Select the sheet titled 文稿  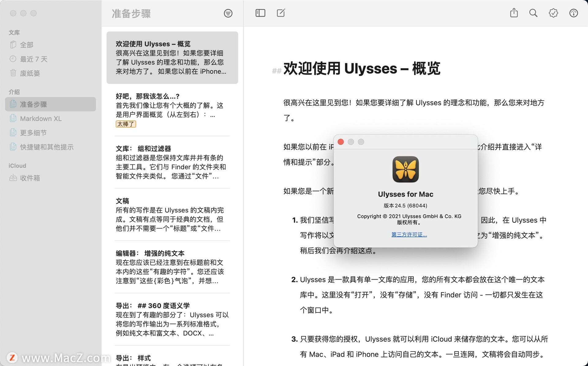pos(172,215)
